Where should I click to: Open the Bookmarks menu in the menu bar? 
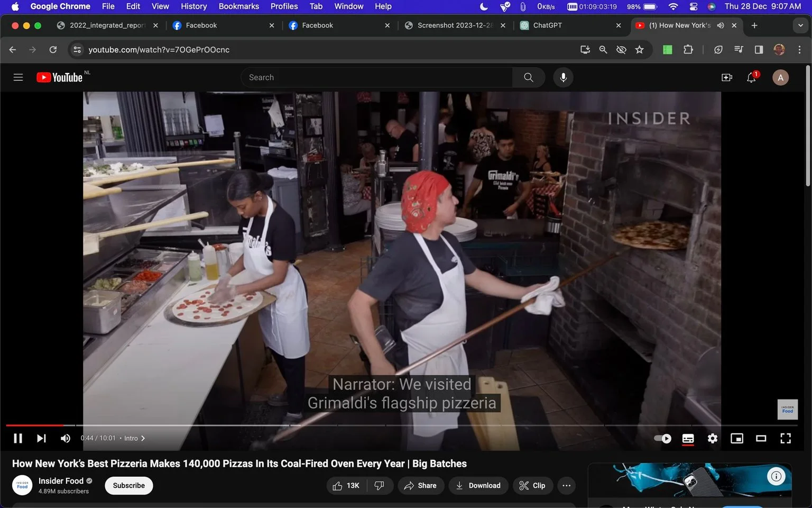click(x=238, y=6)
